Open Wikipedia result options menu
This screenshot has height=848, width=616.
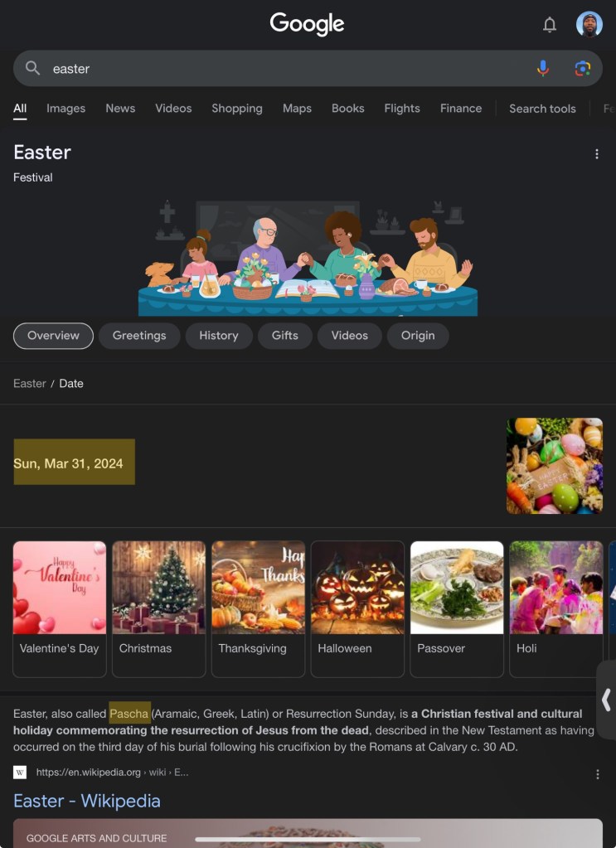point(597,774)
